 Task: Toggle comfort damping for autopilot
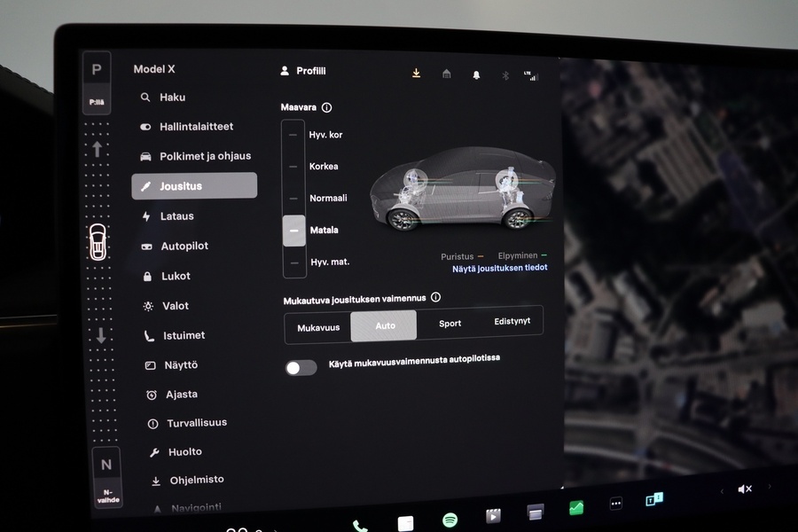click(301, 366)
